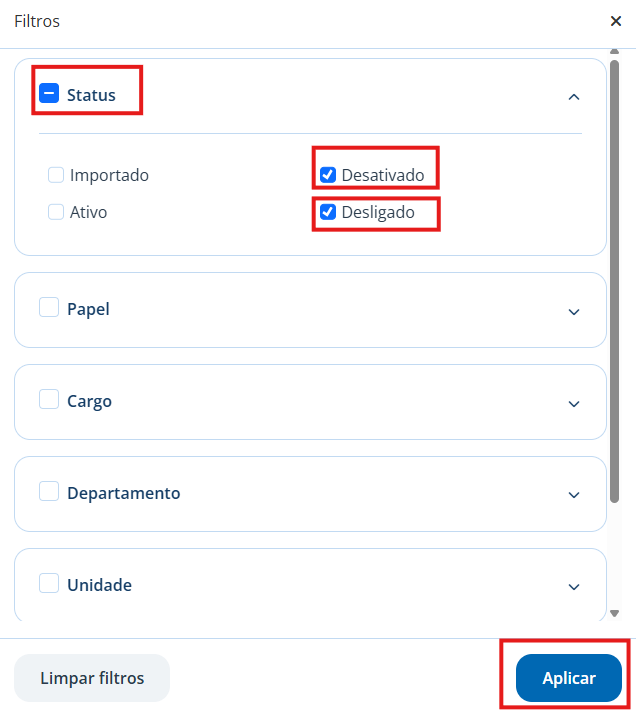Collapse the Status section chevron

pyautogui.click(x=573, y=97)
